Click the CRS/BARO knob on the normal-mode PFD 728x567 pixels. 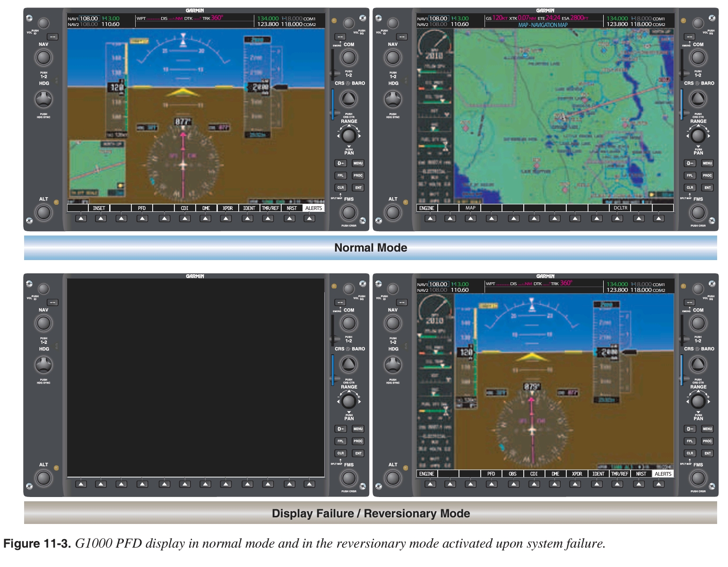click(x=349, y=99)
